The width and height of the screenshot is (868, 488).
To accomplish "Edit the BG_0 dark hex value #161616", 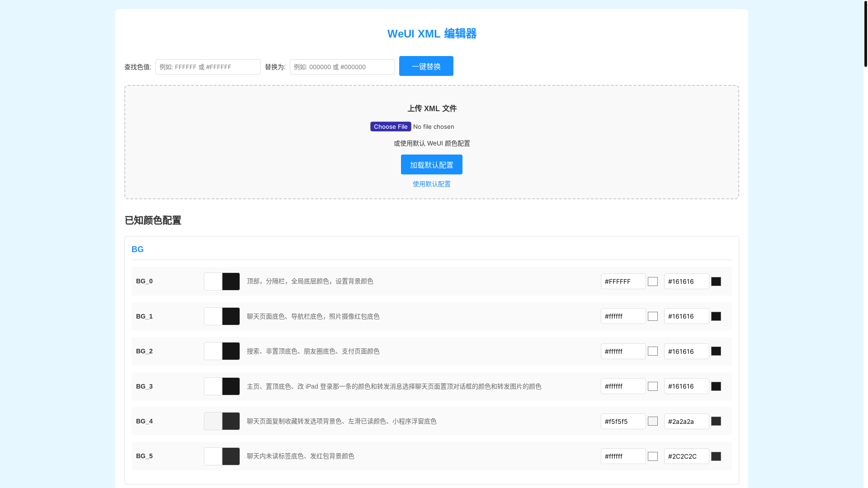I will pos(687,282).
